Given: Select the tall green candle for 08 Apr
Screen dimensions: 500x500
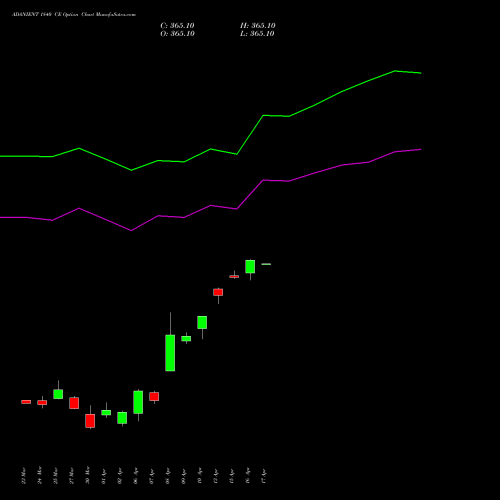Looking at the screenshot, I should (170, 353).
